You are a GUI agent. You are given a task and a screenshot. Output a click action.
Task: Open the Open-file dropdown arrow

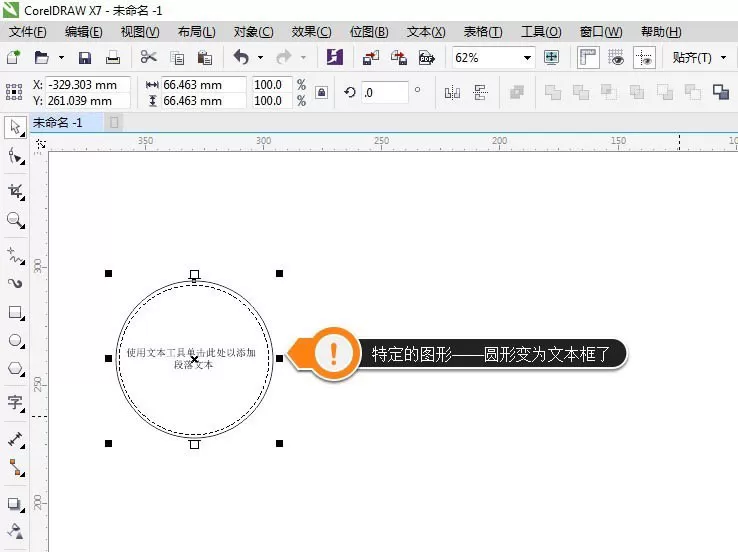[x=61, y=57]
